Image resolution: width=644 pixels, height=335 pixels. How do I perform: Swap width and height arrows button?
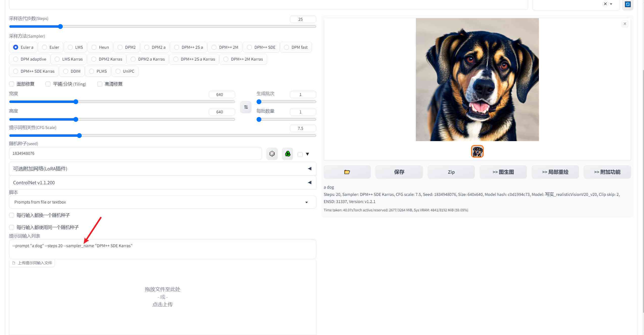click(246, 107)
